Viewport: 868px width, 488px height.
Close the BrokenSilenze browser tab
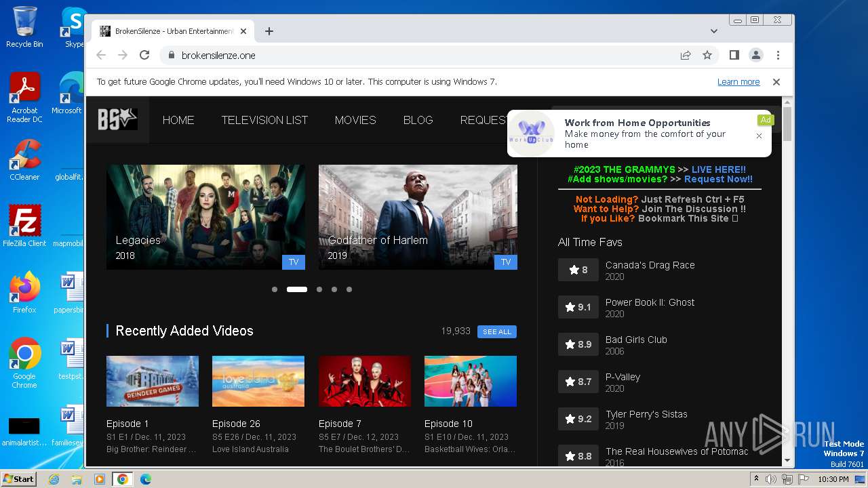pyautogui.click(x=243, y=31)
